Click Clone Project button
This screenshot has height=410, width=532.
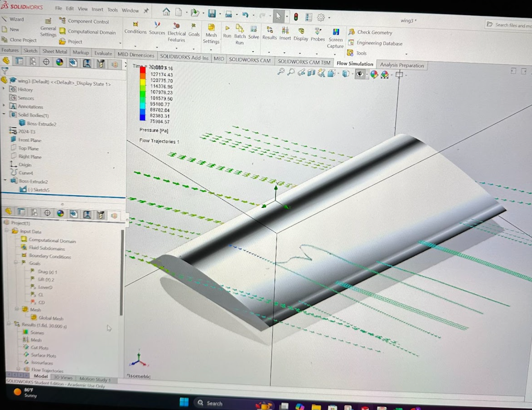(x=19, y=40)
